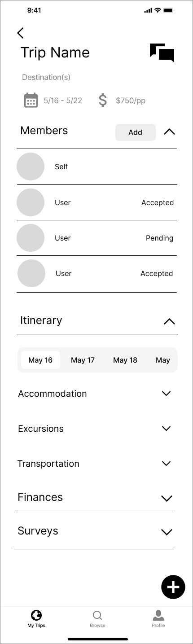Screen dimensions: 193x644
Task: Tap the black plus floating button
Action: [x=173, y=587]
